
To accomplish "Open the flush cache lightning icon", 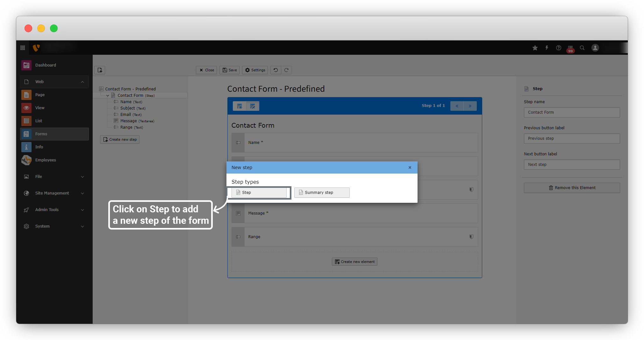I will [x=547, y=48].
